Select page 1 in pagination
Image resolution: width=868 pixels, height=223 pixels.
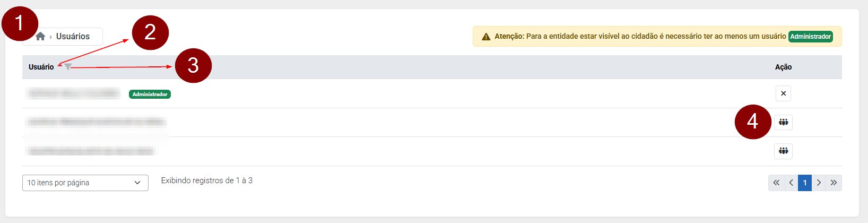(805, 183)
